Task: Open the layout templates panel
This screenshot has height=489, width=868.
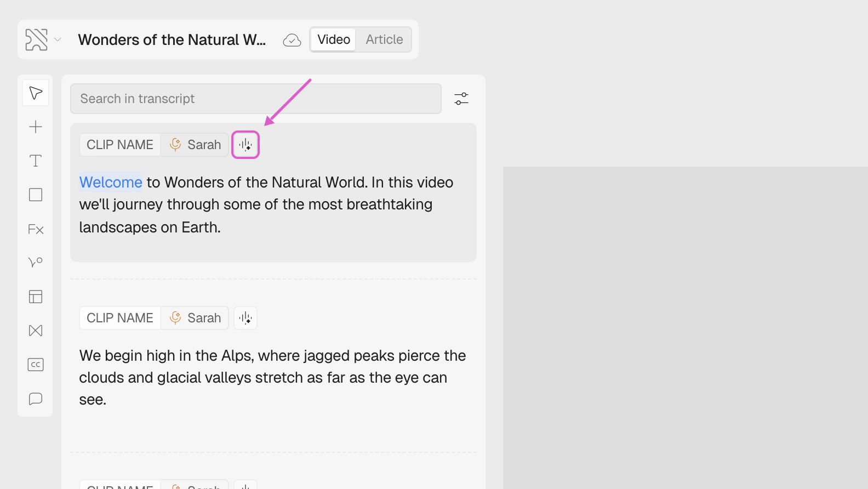Action: click(36, 297)
